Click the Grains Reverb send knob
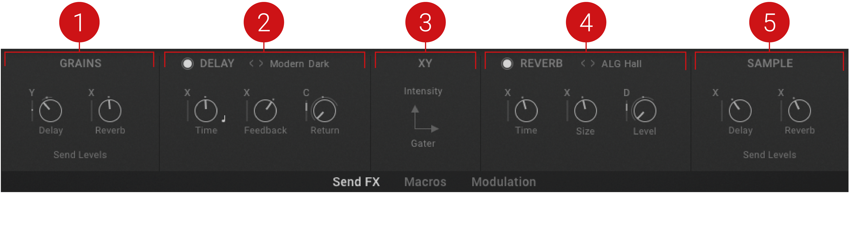Image resolution: width=868 pixels, height=249 pixels. 110,111
